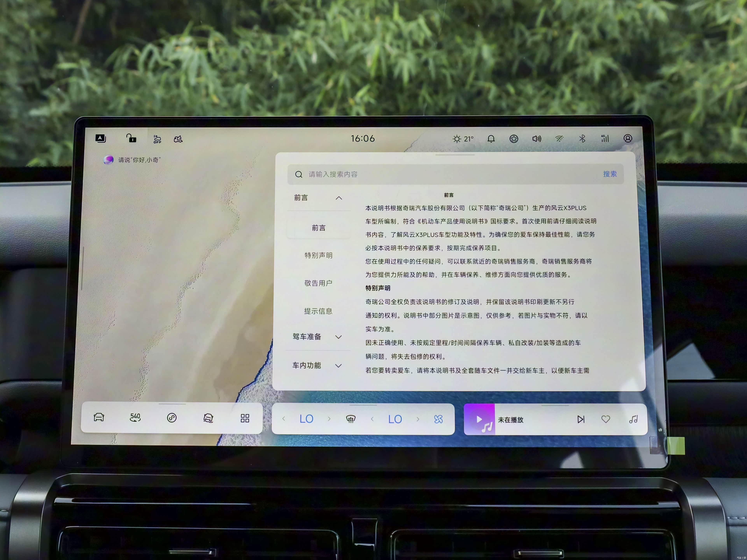
Task: Toggle favorite heart for the track
Action: [606, 419]
